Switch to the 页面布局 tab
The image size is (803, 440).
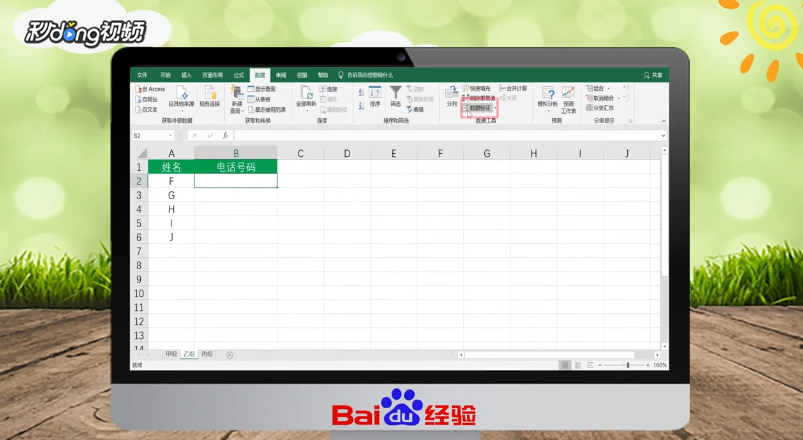[x=213, y=75]
